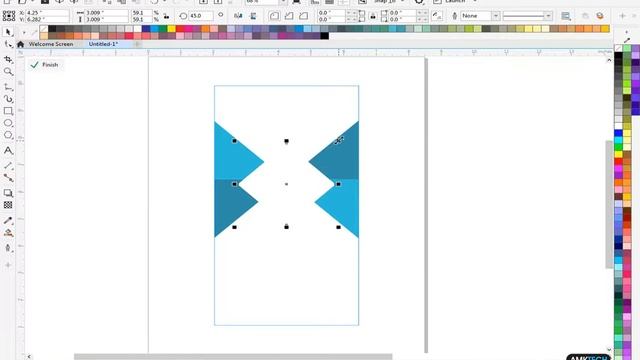The height and width of the screenshot is (360, 640).
Task: Select the Smart Fill tool
Action: (8, 248)
